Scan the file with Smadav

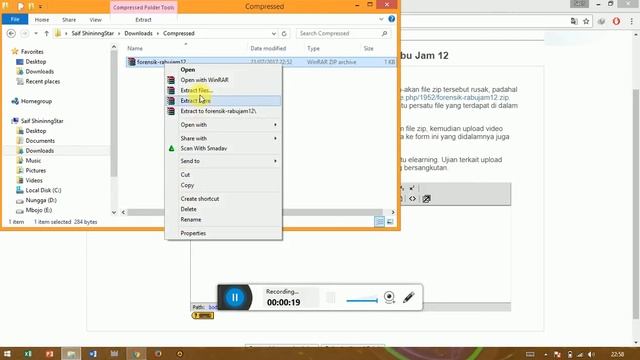204,148
